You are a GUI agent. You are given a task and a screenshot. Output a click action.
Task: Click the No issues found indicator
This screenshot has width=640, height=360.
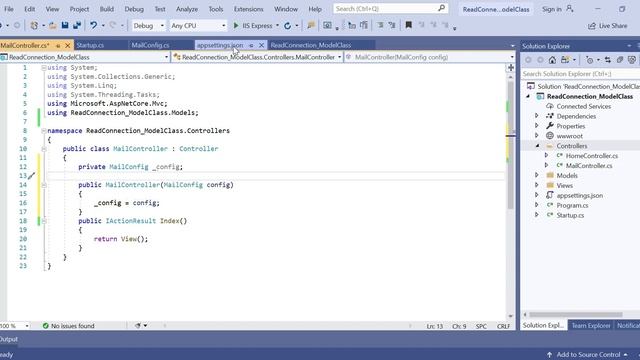click(68, 326)
